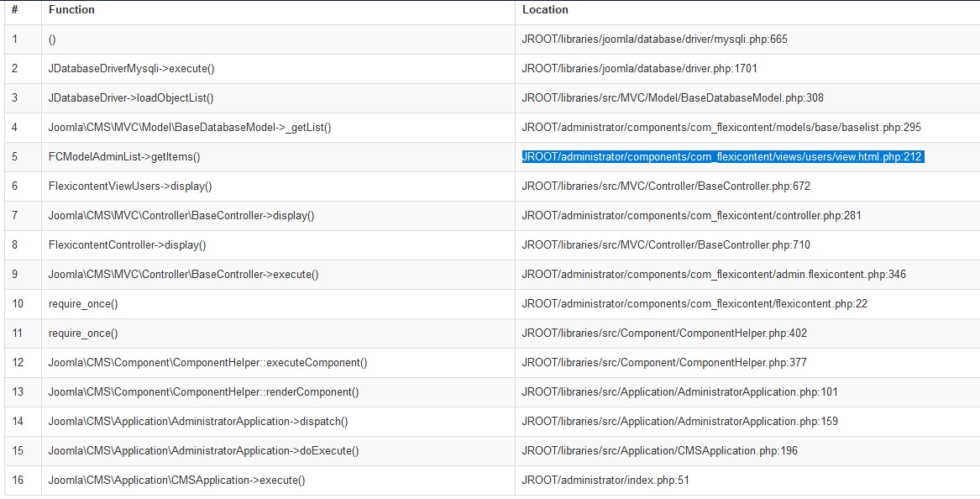This screenshot has height=499, width=980.
Task: Click the highlighted view.html.php:212 location
Action: pos(722,157)
